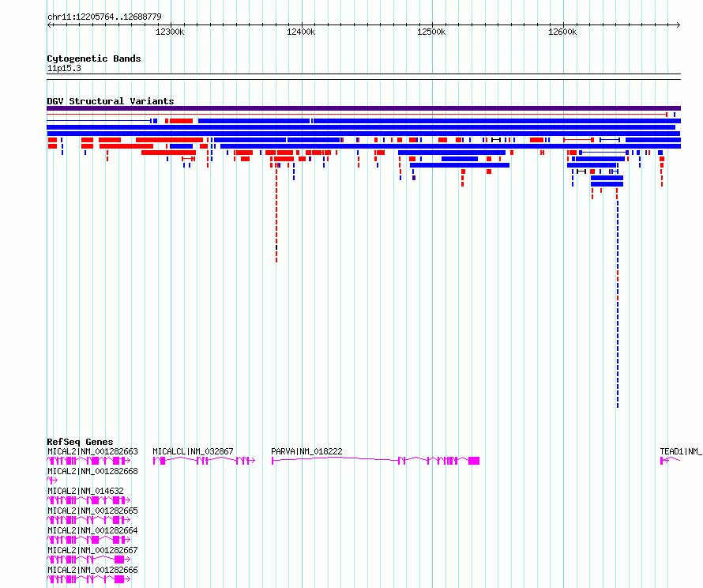
Task: Click the 11p15.3 band label
Action: click(64, 68)
